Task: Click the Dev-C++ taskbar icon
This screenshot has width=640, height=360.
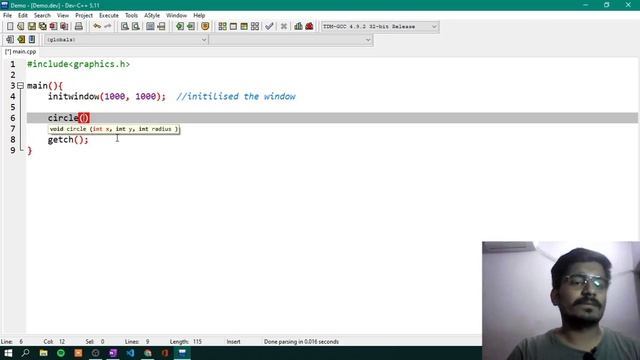Action: [x=182, y=353]
